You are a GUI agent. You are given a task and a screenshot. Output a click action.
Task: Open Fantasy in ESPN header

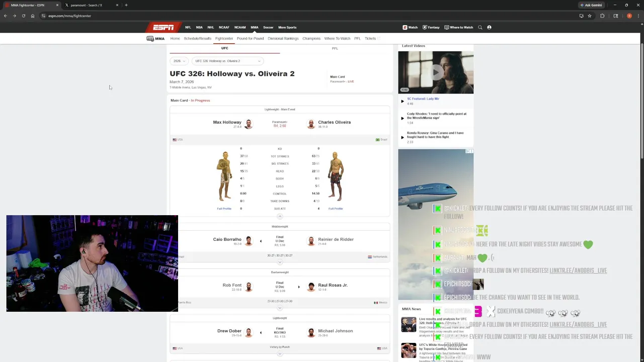pyautogui.click(x=431, y=27)
